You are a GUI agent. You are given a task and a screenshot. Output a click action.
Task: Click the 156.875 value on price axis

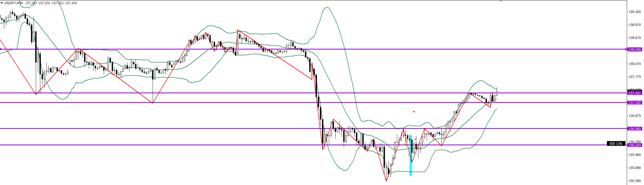pos(635,116)
